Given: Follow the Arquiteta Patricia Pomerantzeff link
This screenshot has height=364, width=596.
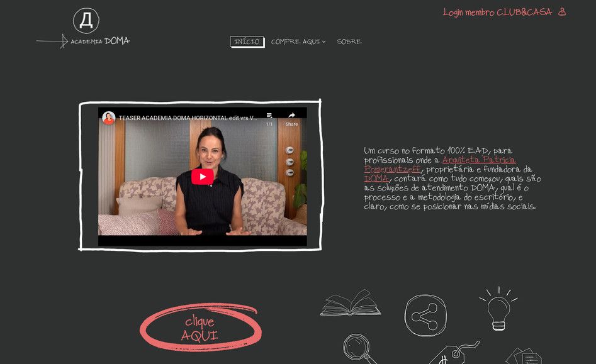Looking at the screenshot, I should click(478, 160).
